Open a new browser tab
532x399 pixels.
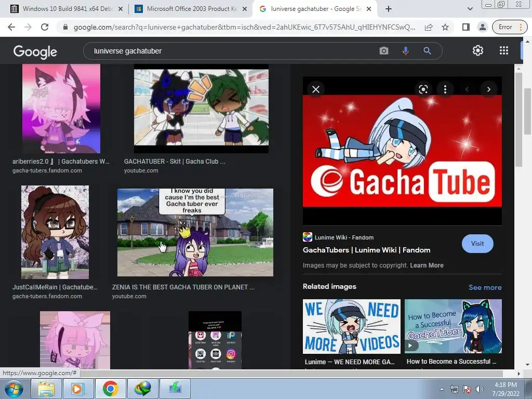[x=389, y=9]
